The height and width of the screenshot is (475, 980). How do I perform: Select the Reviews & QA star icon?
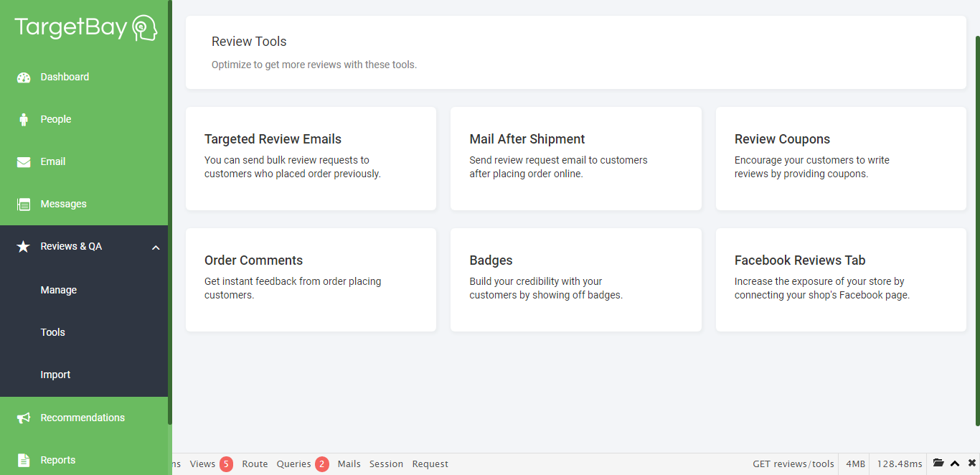(22, 246)
